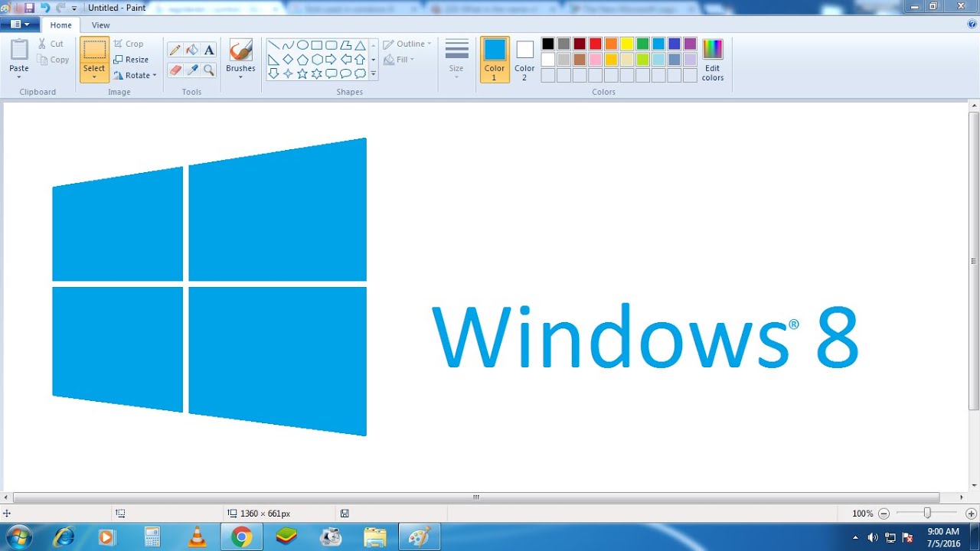The width and height of the screenshot is (980, 551).
Task: Click the Undo arrow in title bar
Action: click(44, 8)
